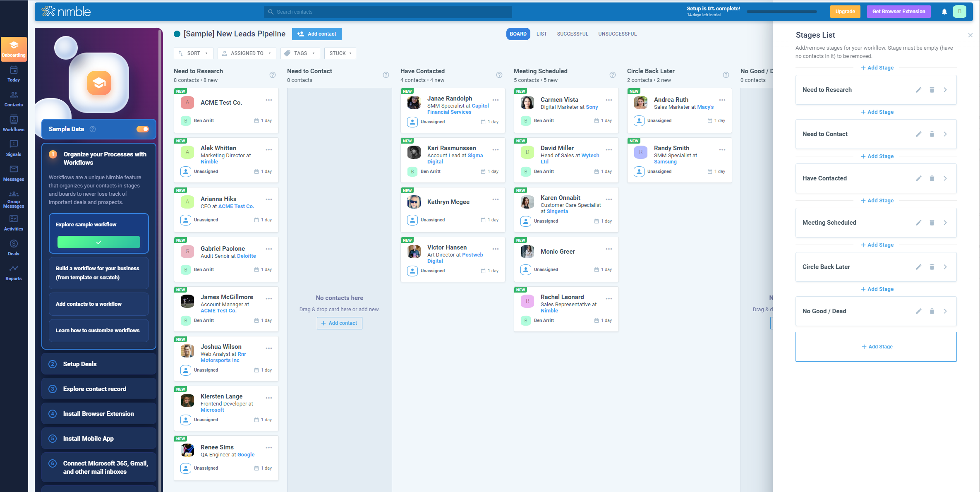This screenshot has width=980, height=492.
Task: Open the user avatar B menu
Action: [x=960, y=12]
